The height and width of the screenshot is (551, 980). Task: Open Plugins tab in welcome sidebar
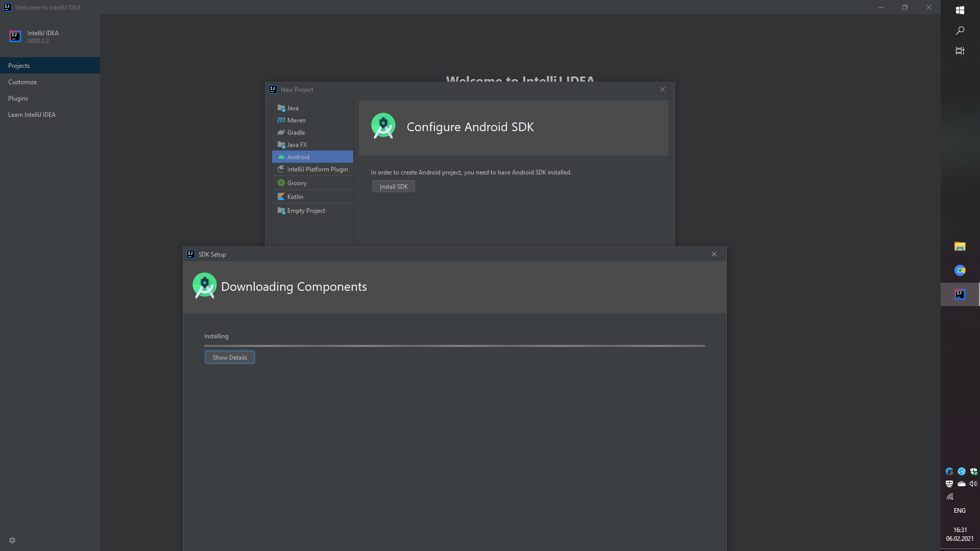(x=50, y=98)
